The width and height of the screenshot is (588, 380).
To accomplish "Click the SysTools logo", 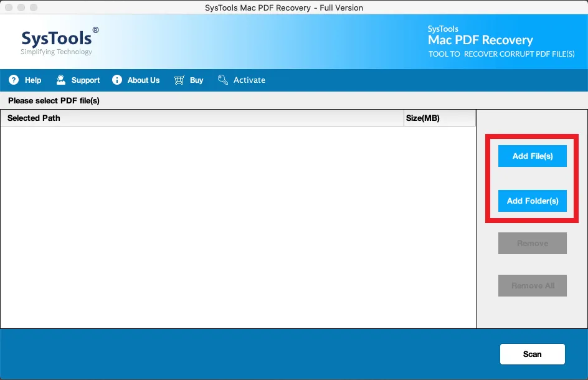I will coord(60,41).
